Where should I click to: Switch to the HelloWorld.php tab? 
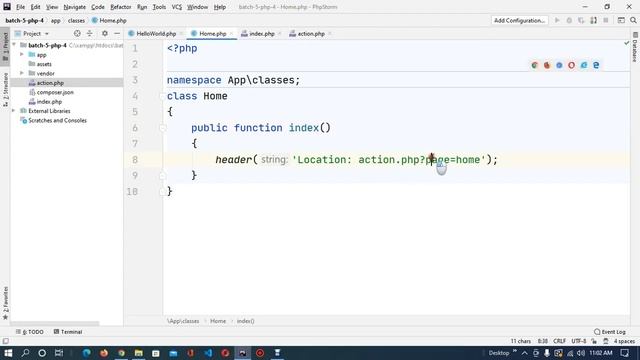coord(156,33)
